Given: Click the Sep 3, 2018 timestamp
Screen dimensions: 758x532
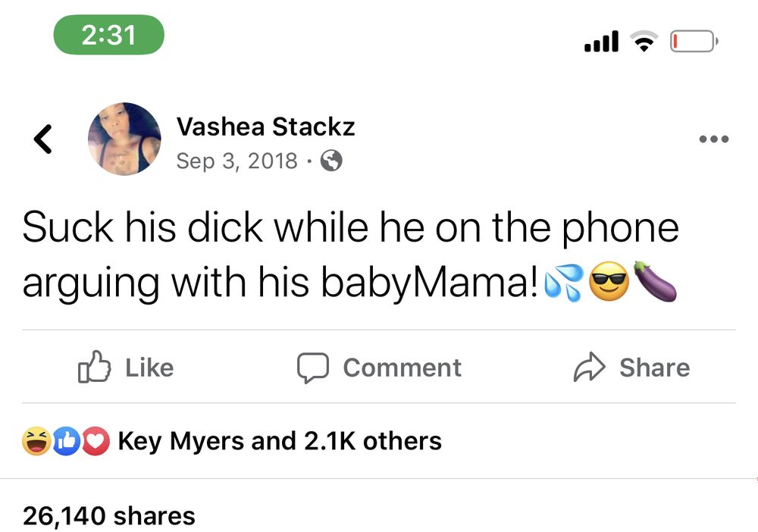Looking at the screenshot, I should tap(236, 161).
